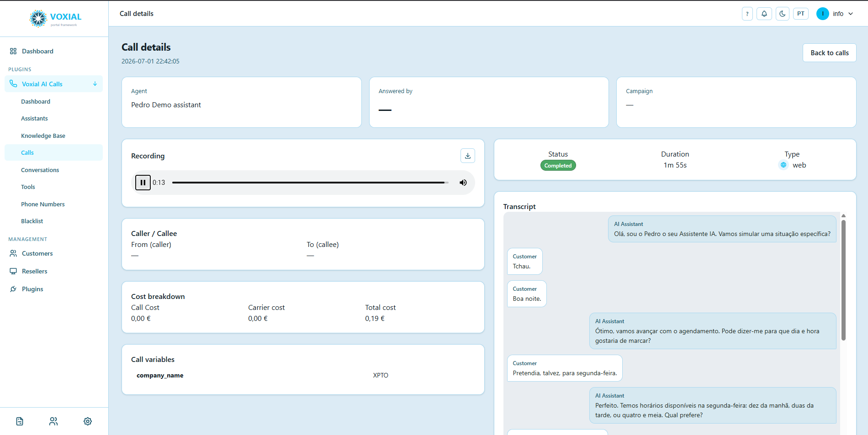This screenshot has height=435, width=868.
Task: Pause the recording playback
Action: click(x=143, y=183)
